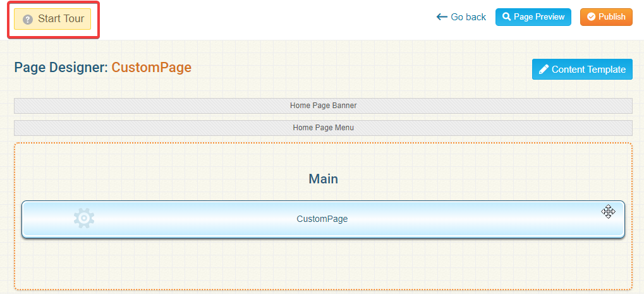Open Page Preview via its button label
Screen dimensions: 644x294
tap(539, 17)
